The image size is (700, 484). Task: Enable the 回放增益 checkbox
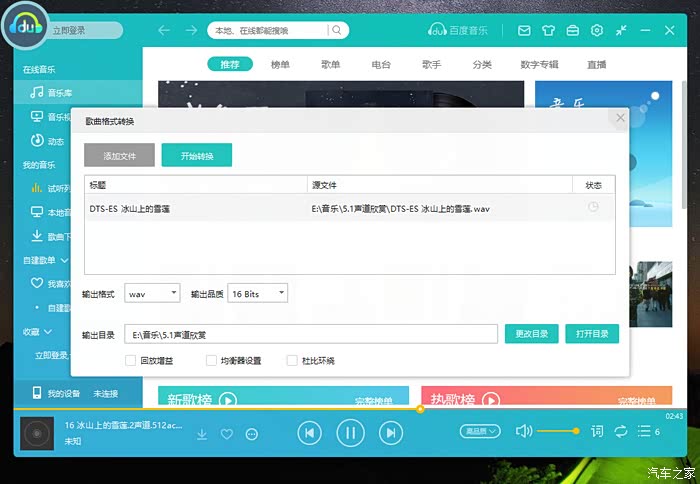[131, 360]
